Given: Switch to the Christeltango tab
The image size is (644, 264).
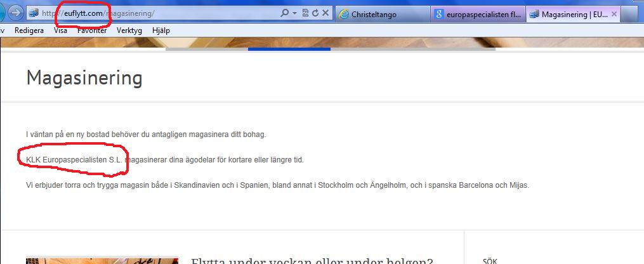Looking at the screenshot, I should pyautogui.click(x=383, y=15).
